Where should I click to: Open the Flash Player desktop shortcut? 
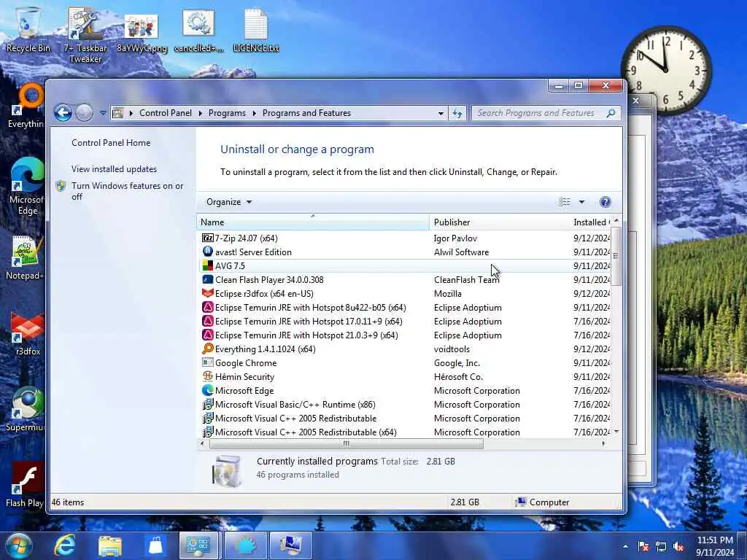pyautogui.click(x=26, y=485)
